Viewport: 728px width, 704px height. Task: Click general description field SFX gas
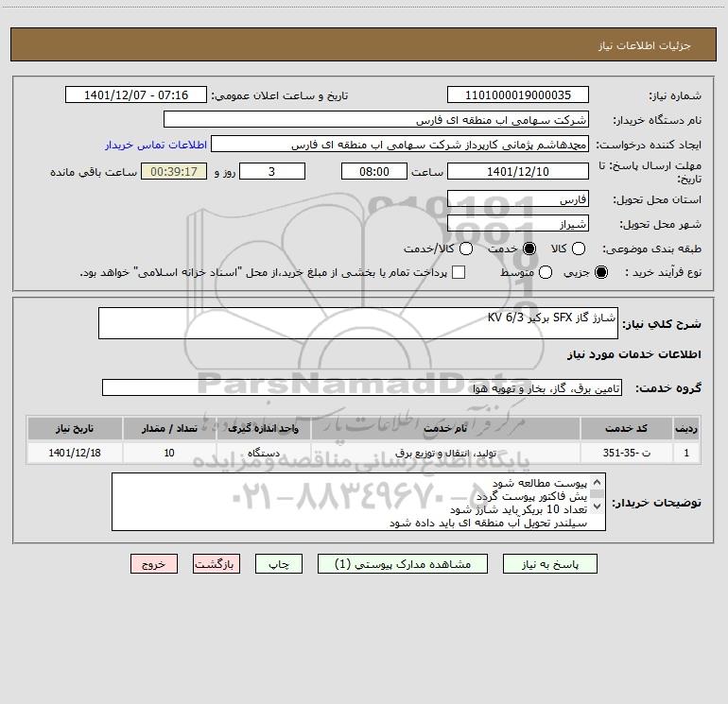tap(358, 323)
